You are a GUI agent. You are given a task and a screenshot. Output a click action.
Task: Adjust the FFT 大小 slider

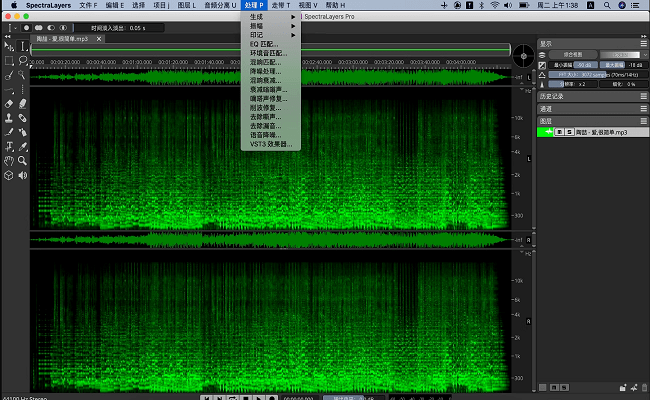(575, 75)
